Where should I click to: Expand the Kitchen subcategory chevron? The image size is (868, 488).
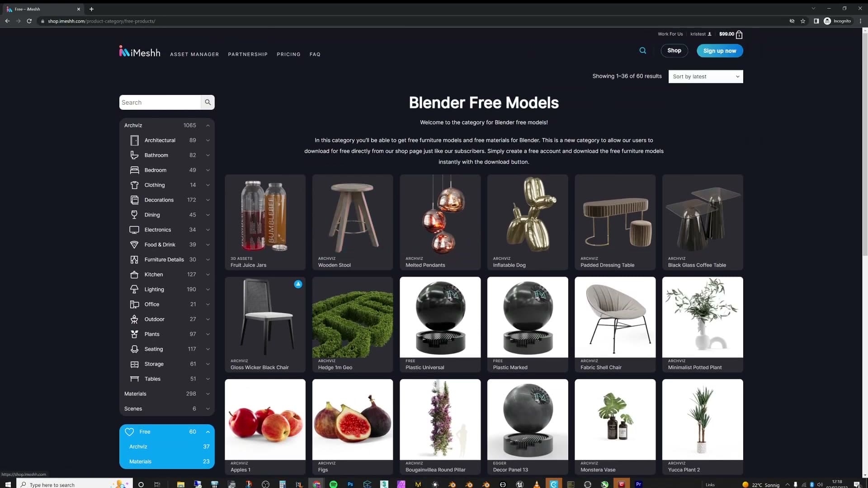(208, 274)
